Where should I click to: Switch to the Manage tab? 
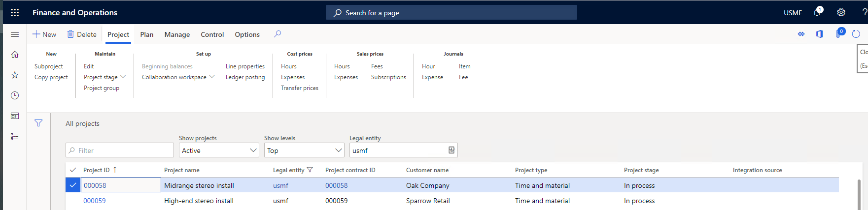click(x=177, y=34)
